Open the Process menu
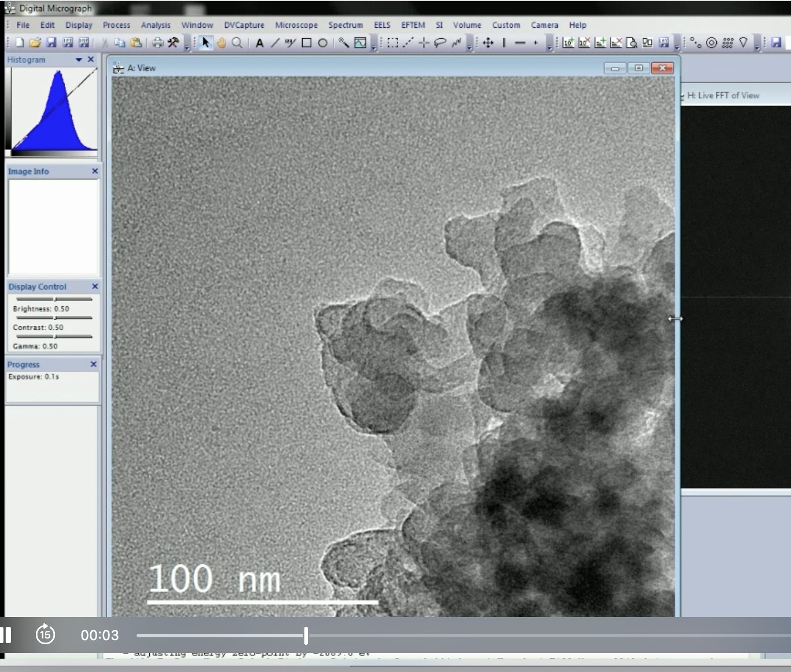The height and width of the screenshot is (672, 791). point(116,25)
